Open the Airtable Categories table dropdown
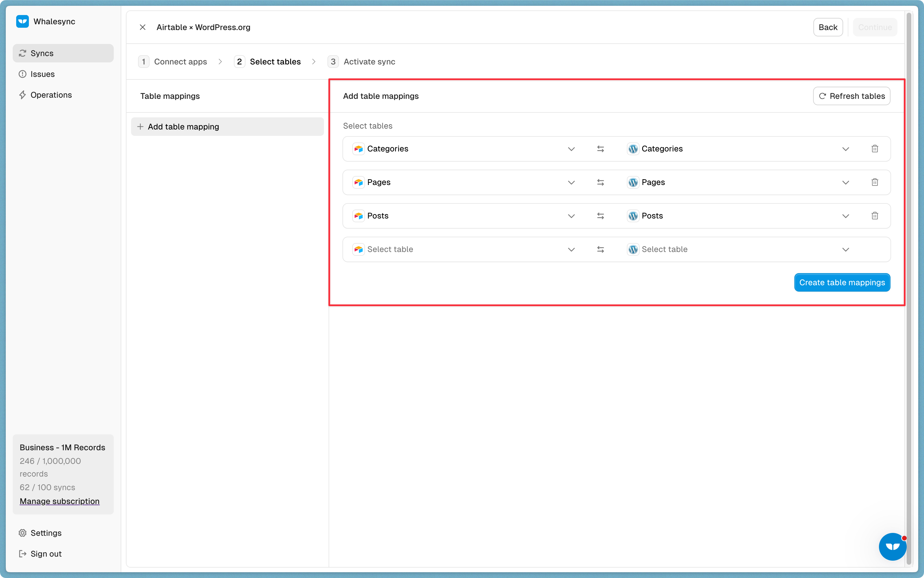Viewport: 924px width, 578px height. (x=464, y=149)
